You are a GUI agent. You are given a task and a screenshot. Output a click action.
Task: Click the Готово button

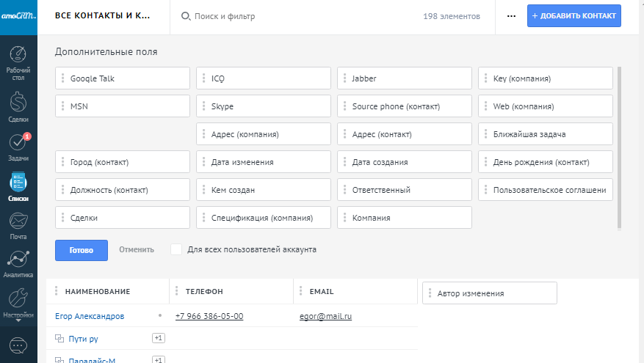(82, 250)
